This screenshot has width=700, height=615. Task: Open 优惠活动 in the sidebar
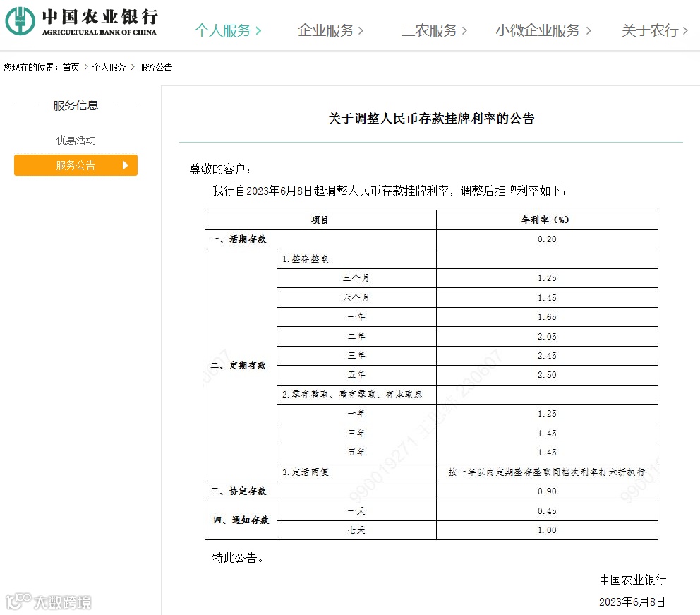click(x=76, y=141)
